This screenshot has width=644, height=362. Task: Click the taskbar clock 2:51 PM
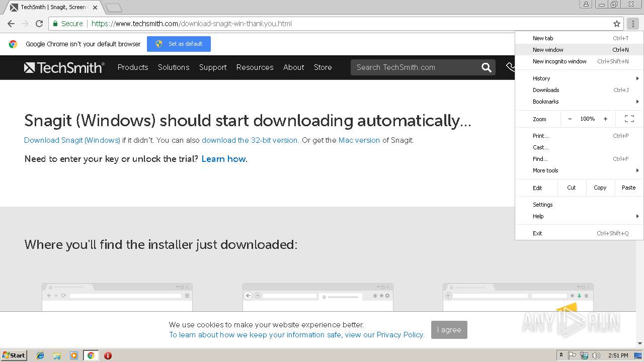coord(618,355)
